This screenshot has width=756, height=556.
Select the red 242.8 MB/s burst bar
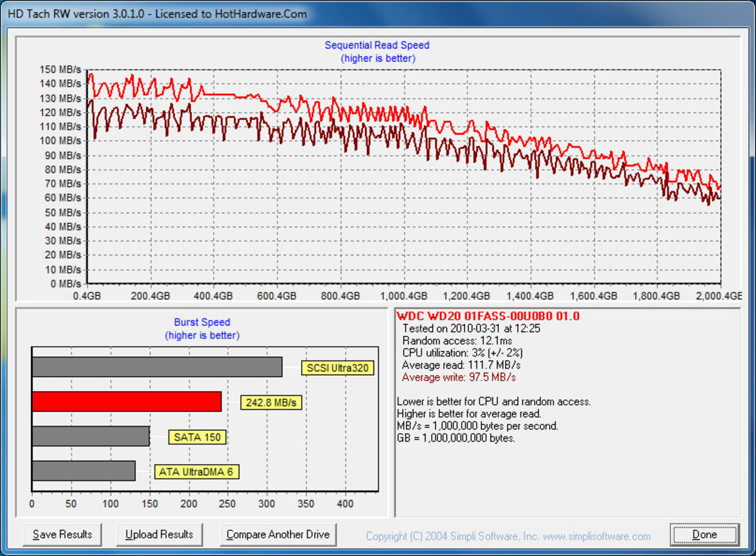[127, 401]
